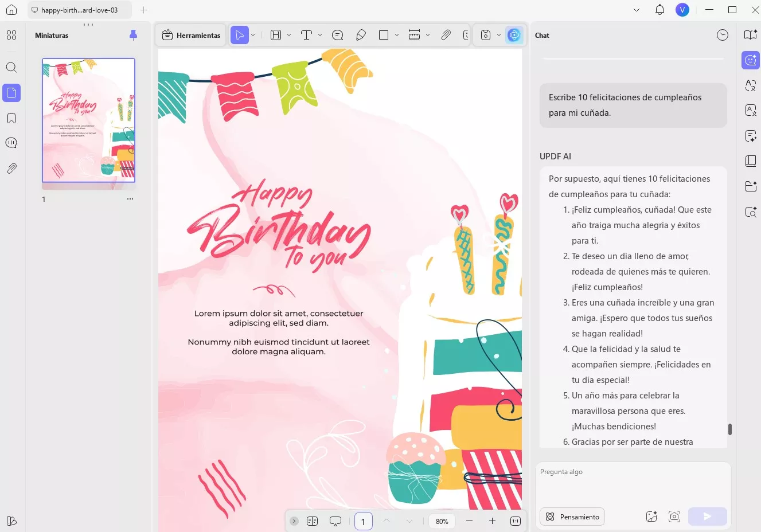Click the save document icon
Screen dimensions: 761x532
pos(486,35)
